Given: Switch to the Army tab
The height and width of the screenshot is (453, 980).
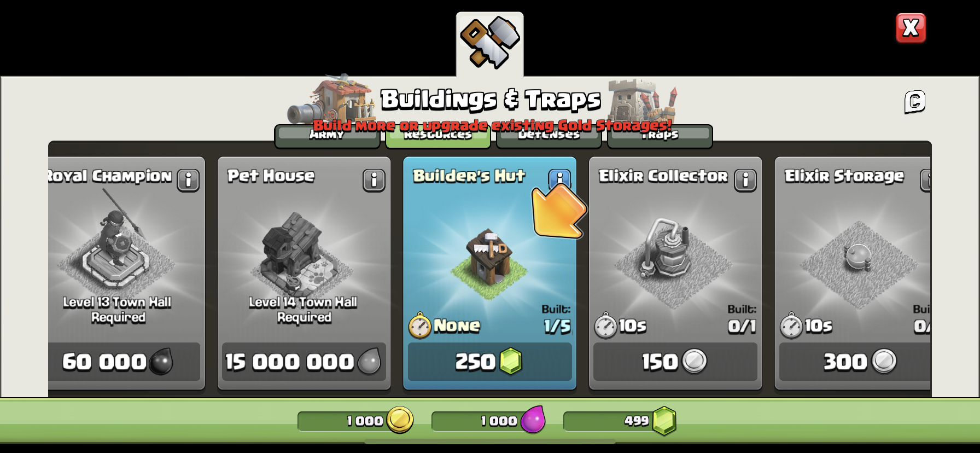Looking at the screenshot, I should point(327,136).
